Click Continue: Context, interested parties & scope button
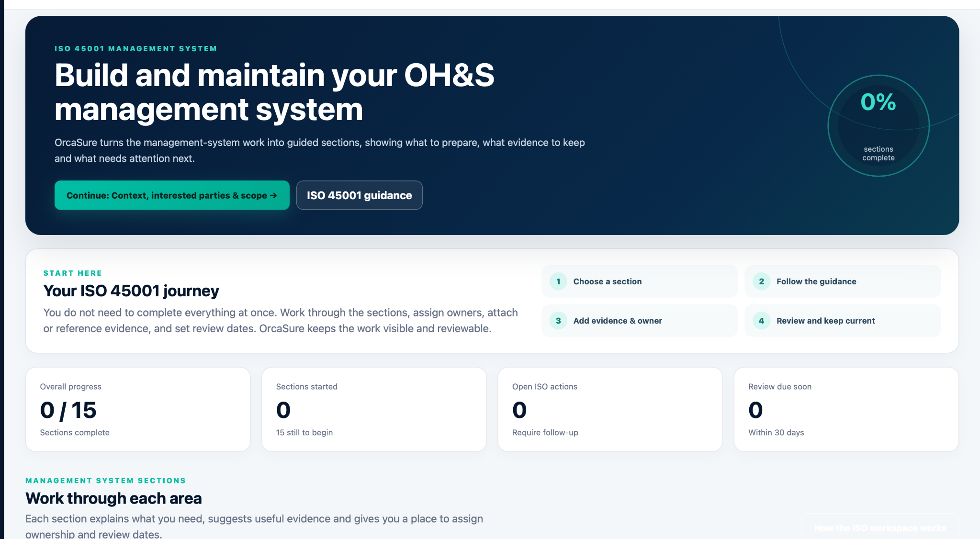The height and width of the screenshot is (539, 980). 172,195
